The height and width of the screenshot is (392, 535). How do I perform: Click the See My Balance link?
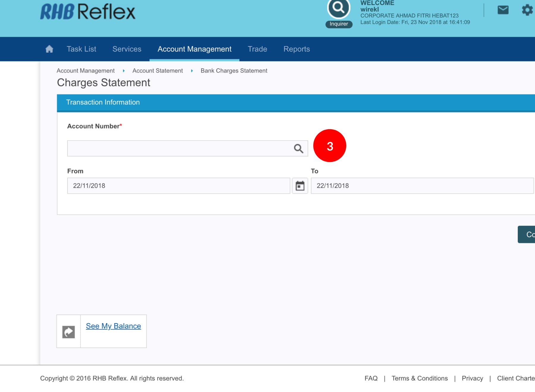pyautogui.click(x=113, y=326)
